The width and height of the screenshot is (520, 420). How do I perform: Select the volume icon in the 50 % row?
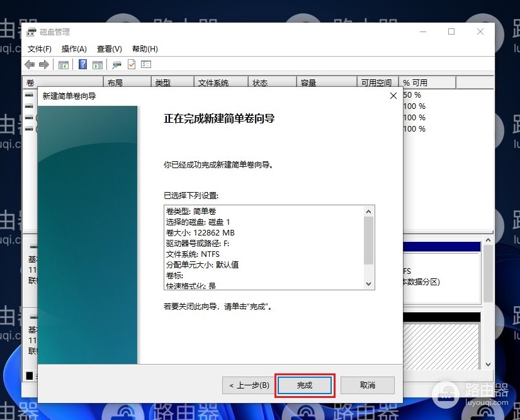point(29,95)
